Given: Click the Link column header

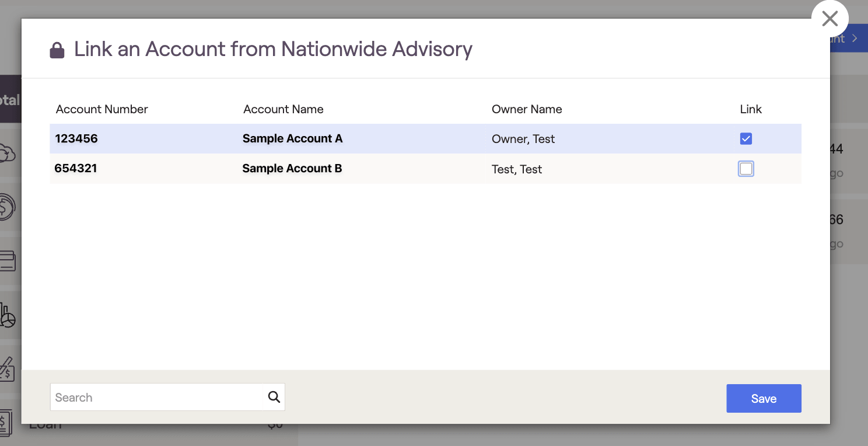Looking at the screenshot, I should (751, 109).
